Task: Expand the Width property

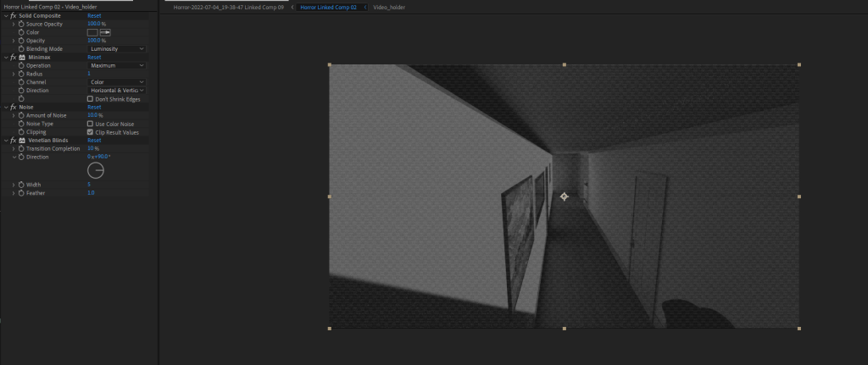Action: tap(14, 185)
